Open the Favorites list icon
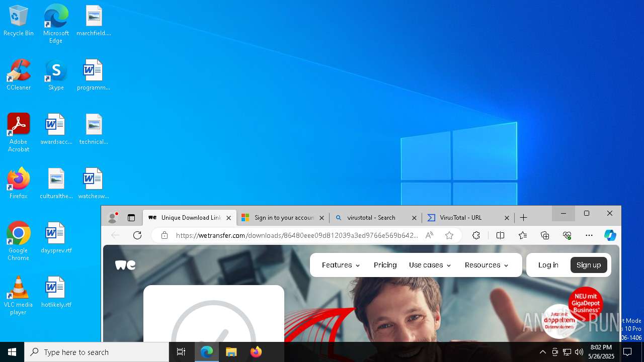 point(523,235)
